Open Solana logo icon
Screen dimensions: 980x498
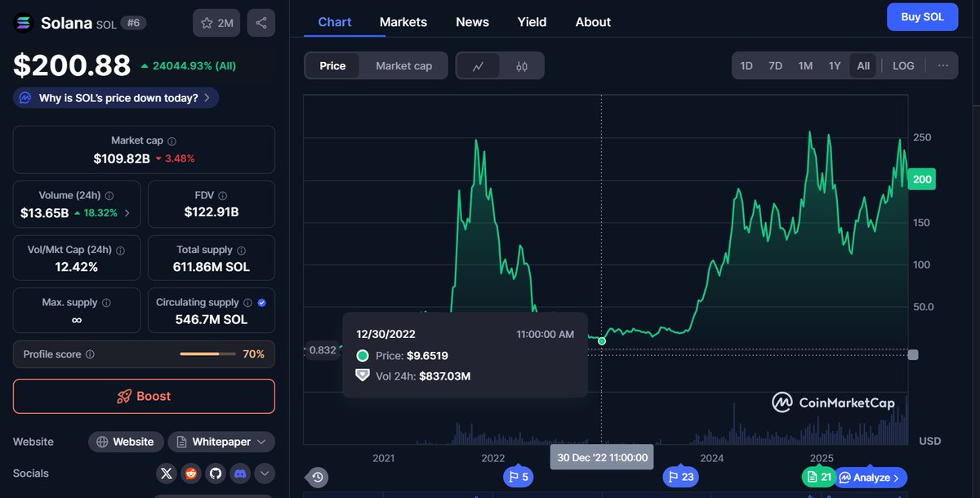pos(24,24)
